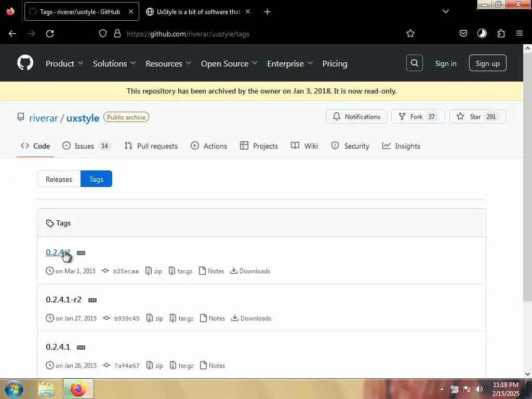This screenshot has width=532, height=399.
Task: Switch to the Releases view
Action: [x=59, y=179]
